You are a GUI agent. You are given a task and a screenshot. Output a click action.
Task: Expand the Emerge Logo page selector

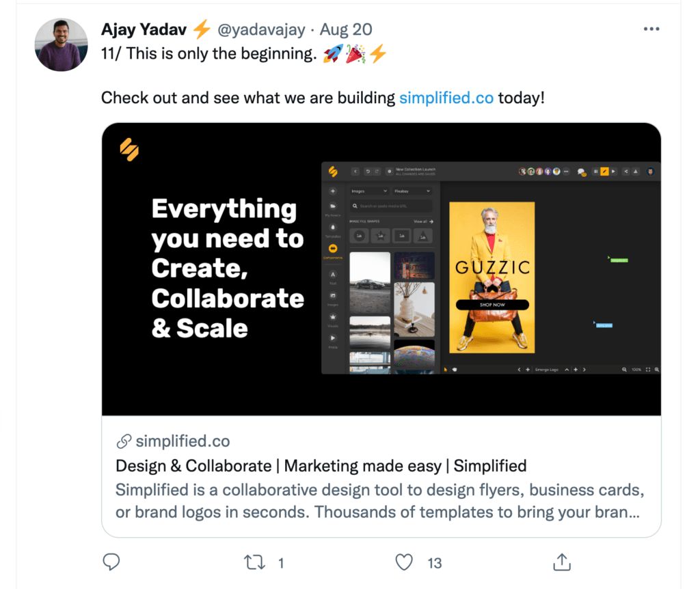(566, 369)
